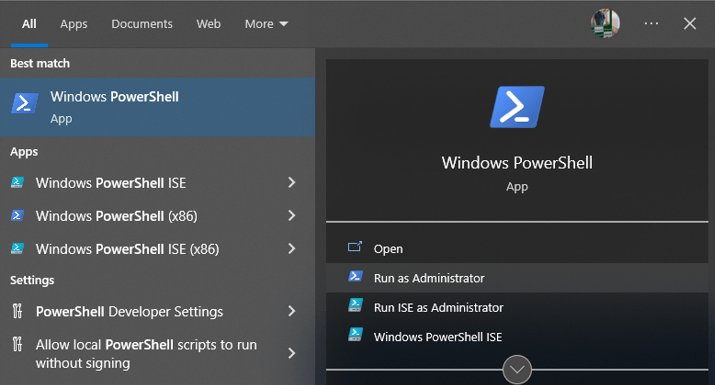Close the search panel with X
715x385 pixels.
click(x=690, y=24)
